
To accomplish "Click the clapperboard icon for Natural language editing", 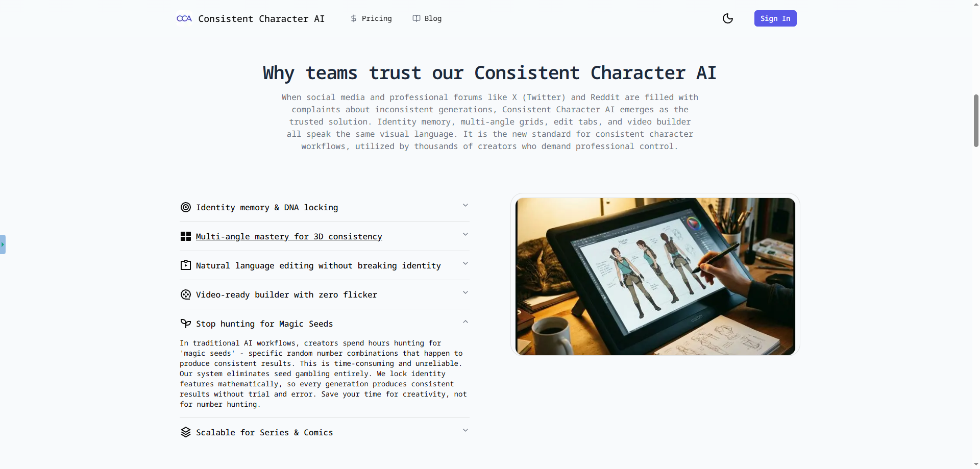I will [185, 265].
